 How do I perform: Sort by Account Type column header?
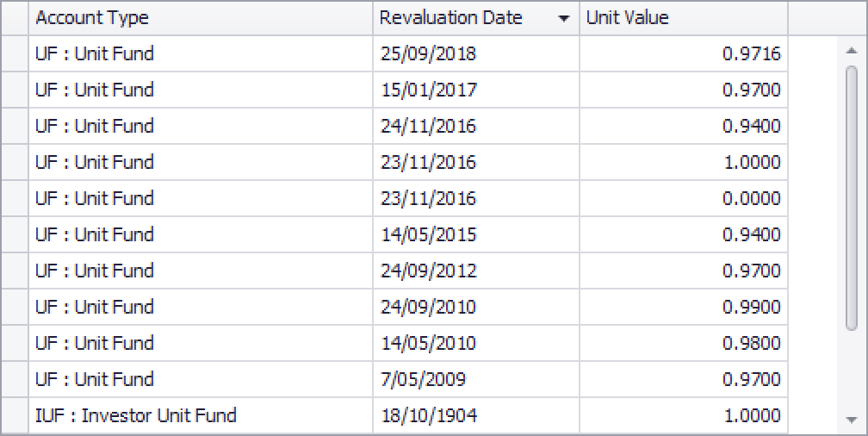201,18
